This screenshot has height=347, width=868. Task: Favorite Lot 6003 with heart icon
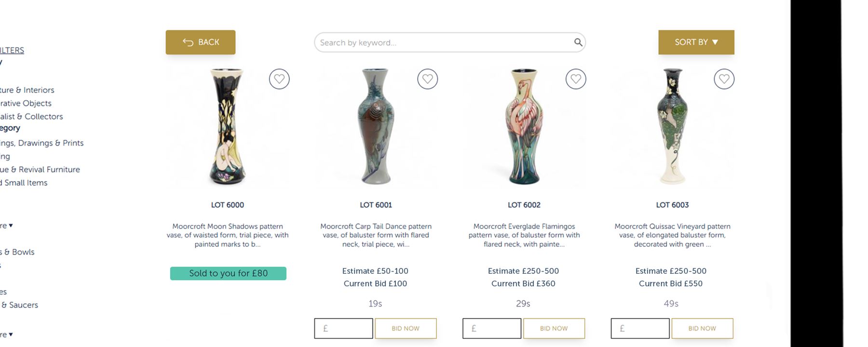pyautogui.click(x=724, y=79)
